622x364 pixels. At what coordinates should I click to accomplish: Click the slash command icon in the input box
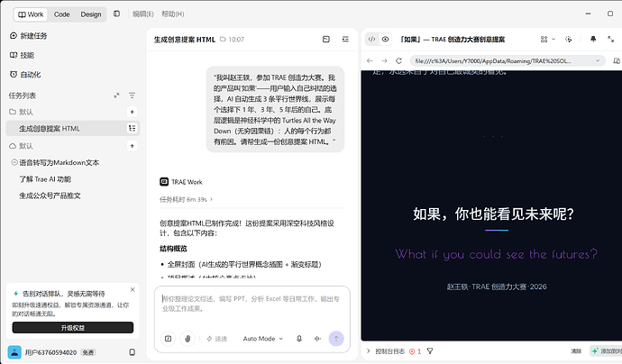point(169,339)
